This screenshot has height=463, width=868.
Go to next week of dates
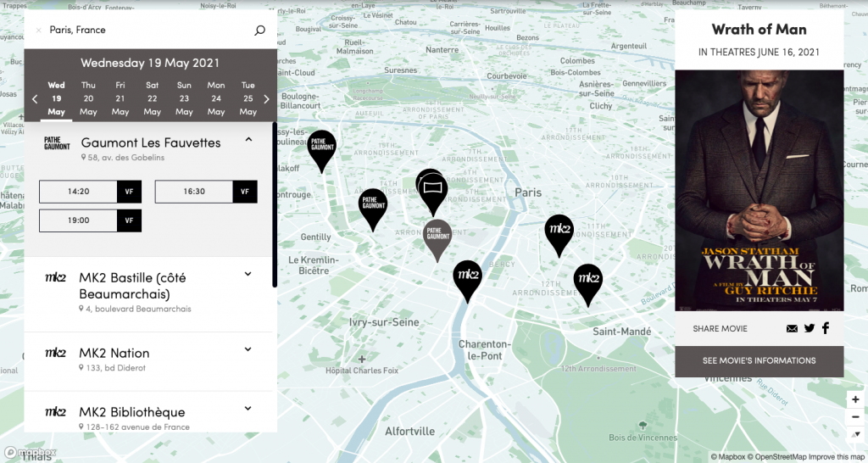(266, 99)
